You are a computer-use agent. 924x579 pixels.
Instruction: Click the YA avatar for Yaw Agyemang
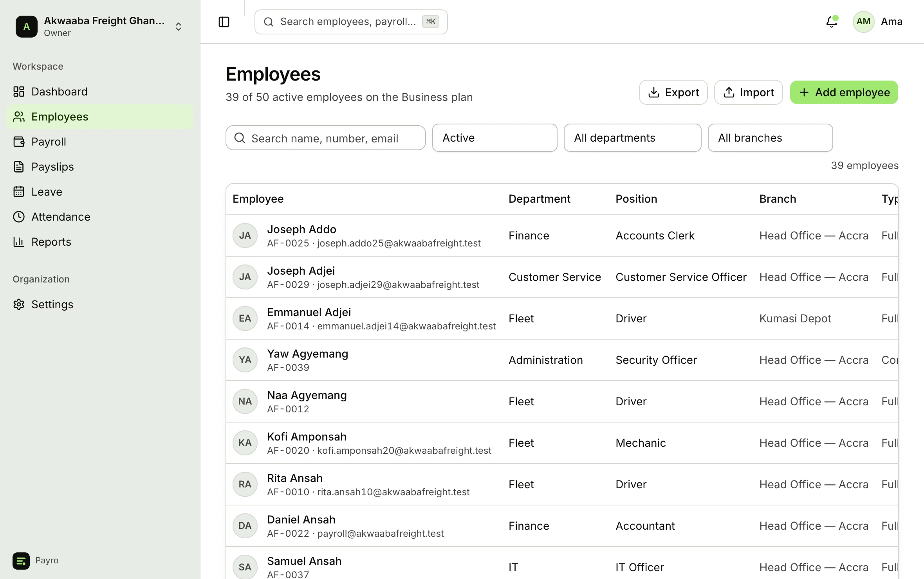coord(245,360)
